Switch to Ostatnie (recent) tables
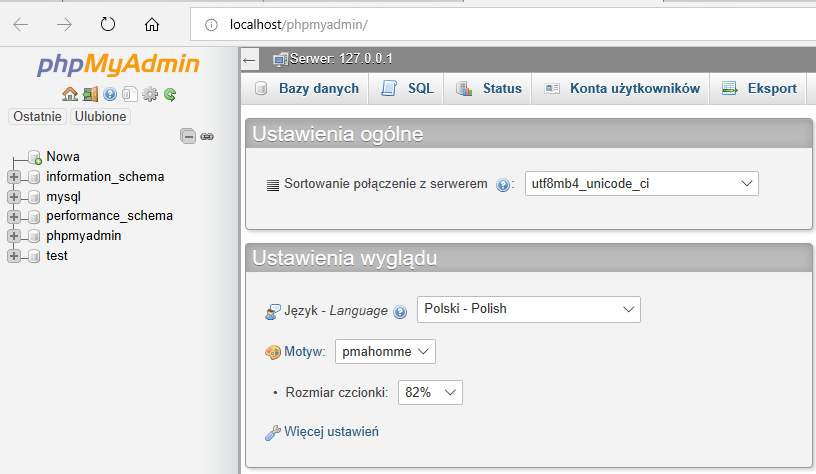This screenshot has height=474, width=816. [x=37, y=117]
